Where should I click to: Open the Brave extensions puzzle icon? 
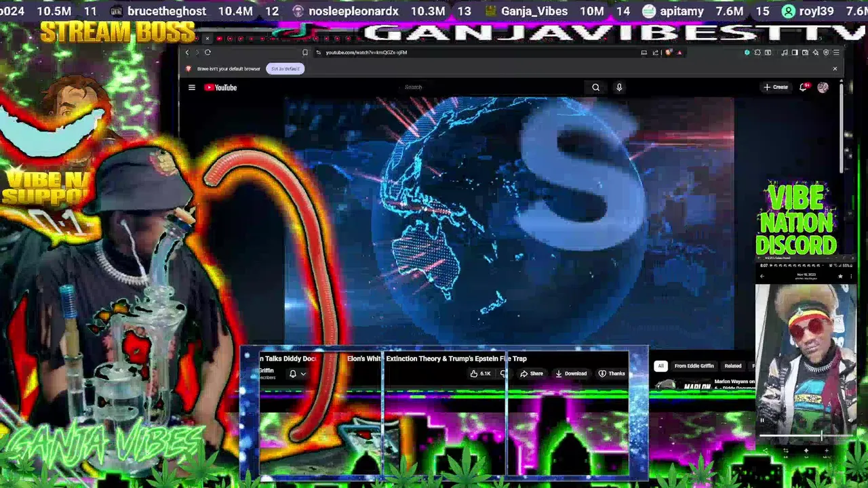pos(757,52)
